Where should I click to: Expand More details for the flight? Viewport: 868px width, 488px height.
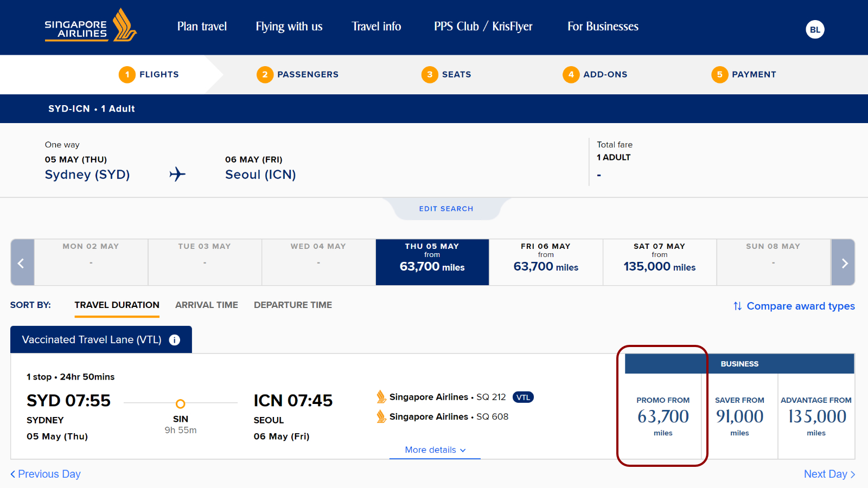coord(435,450)
